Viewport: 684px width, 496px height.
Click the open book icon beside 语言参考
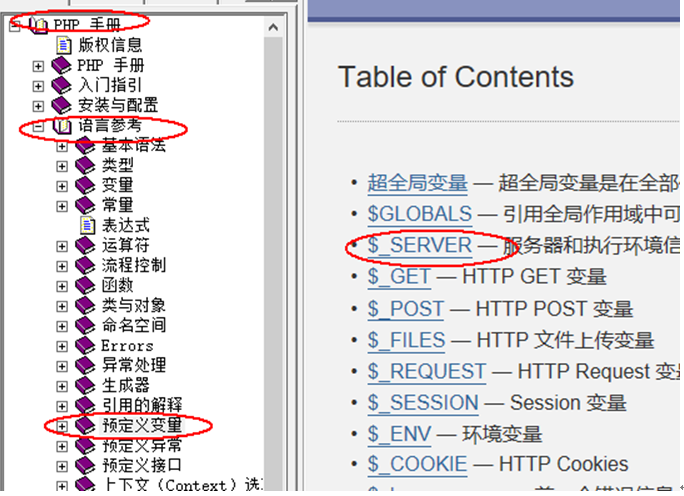tap(62, 126)
